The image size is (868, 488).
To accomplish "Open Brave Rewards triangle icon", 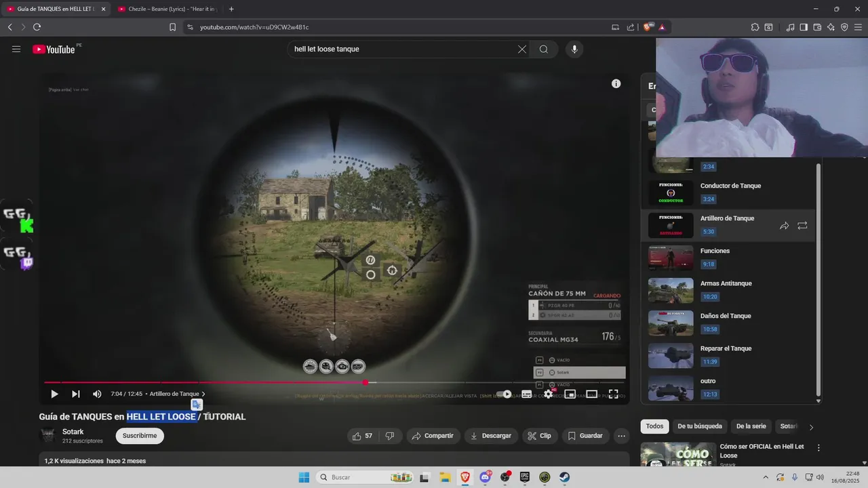I will [661, 27].
